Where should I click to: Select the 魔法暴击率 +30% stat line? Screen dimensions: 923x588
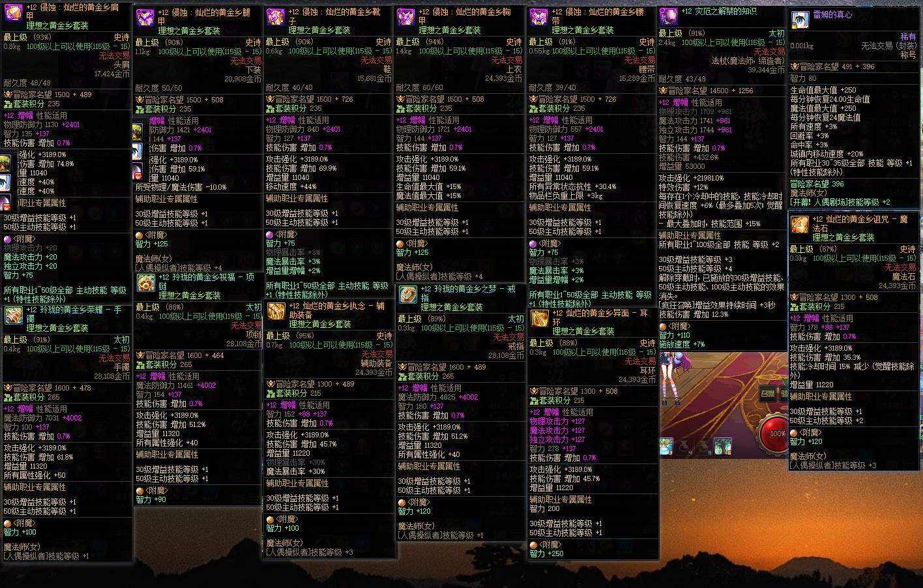tap(295, 471)
